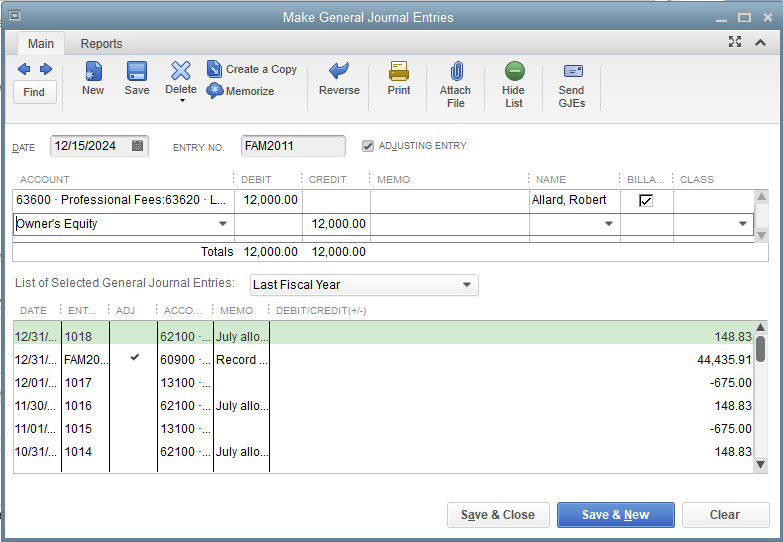783x542 pixels.
Task: Click Create a Copy
Action: [252, 69]
